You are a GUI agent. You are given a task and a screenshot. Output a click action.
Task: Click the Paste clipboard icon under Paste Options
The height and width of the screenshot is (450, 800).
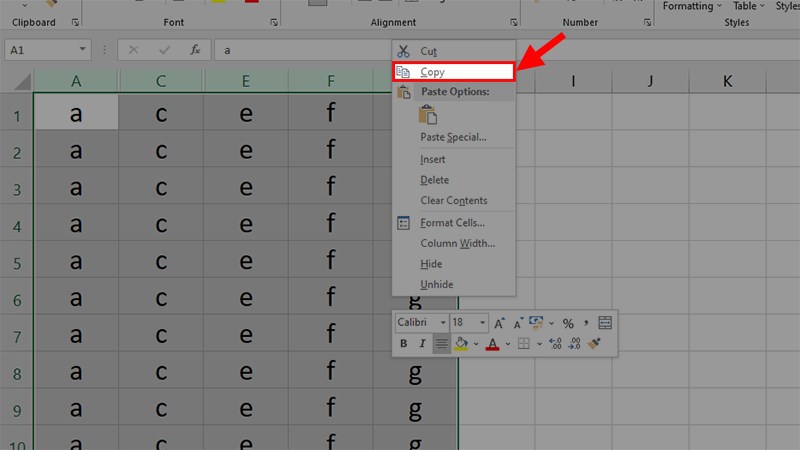tap(428, 115)
